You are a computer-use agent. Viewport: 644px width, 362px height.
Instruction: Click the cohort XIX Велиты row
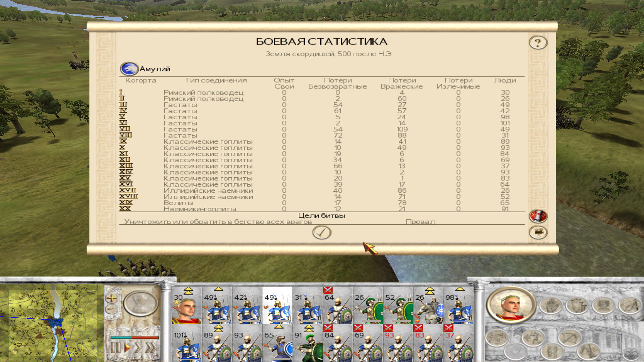[322, 203]
